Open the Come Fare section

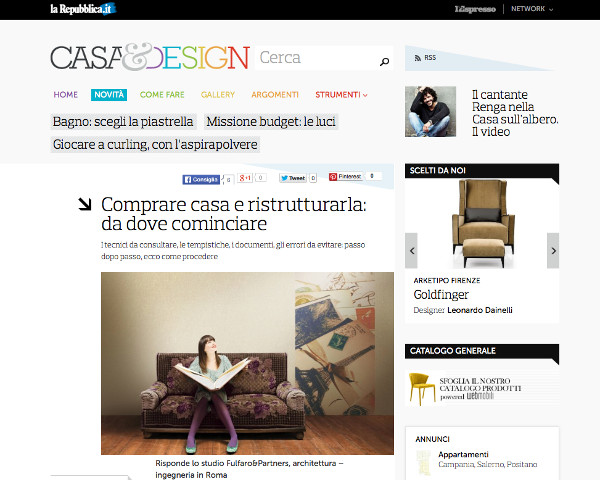pyautogui.click(x=162, y=95)
